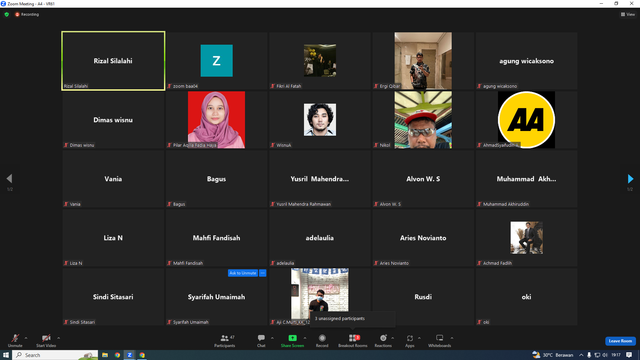
Task: Open audio options arrow beside Unmute
Action: click(26, 338)
